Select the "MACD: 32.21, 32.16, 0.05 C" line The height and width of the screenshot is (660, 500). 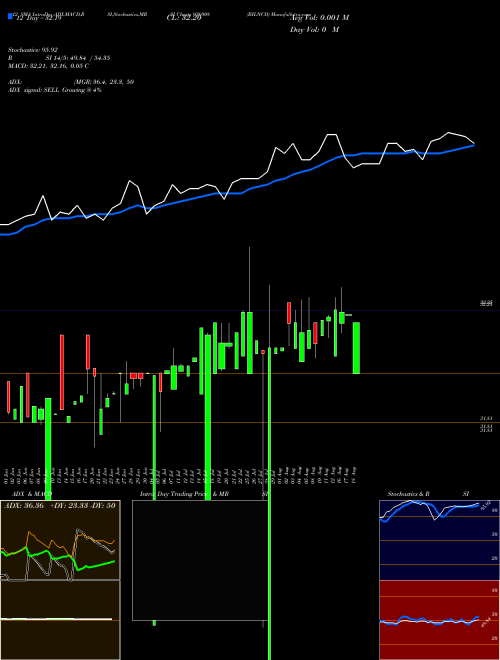pos(48,66)
